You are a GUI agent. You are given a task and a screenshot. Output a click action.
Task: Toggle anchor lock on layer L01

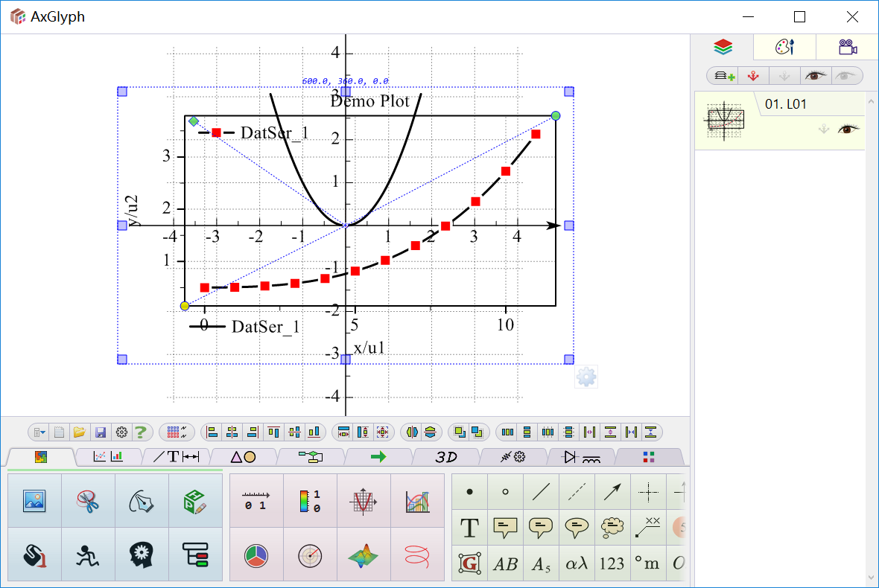click(x=823, y=130)
